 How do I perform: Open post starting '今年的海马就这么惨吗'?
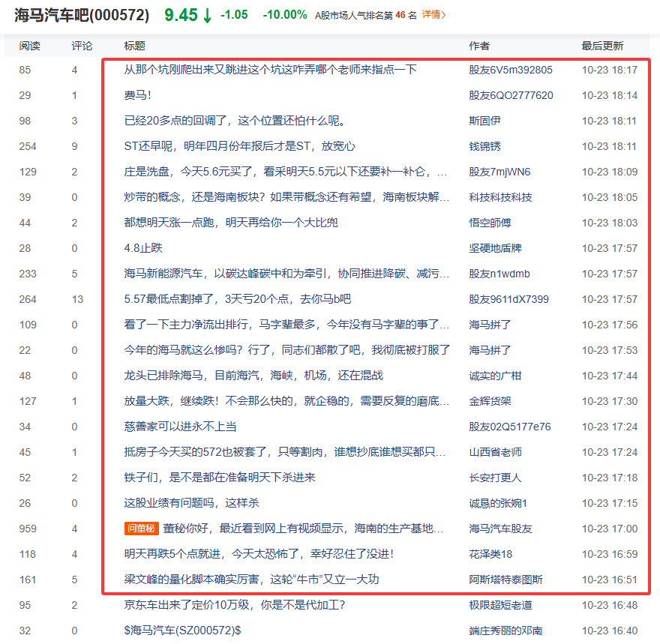(x=287, y=350)
